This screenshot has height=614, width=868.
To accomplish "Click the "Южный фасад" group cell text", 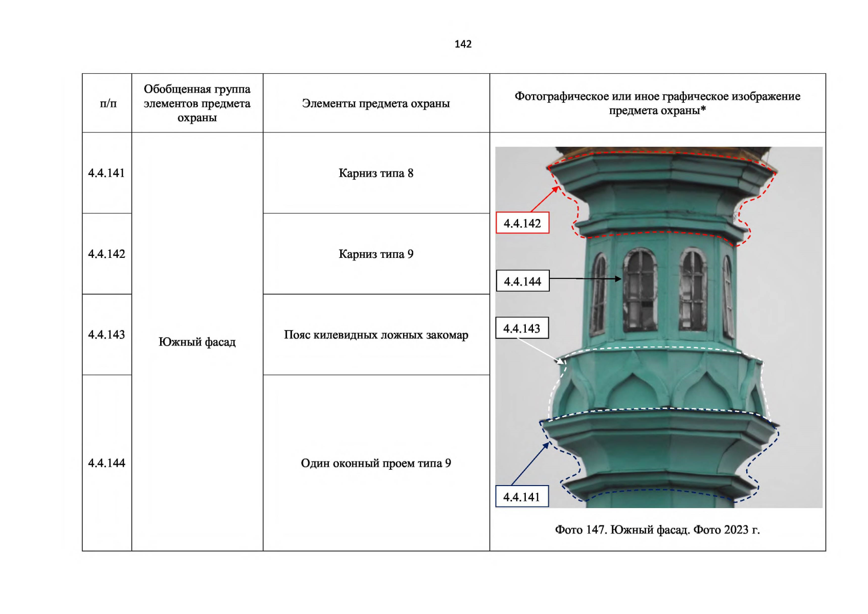I will click(197, 342).
